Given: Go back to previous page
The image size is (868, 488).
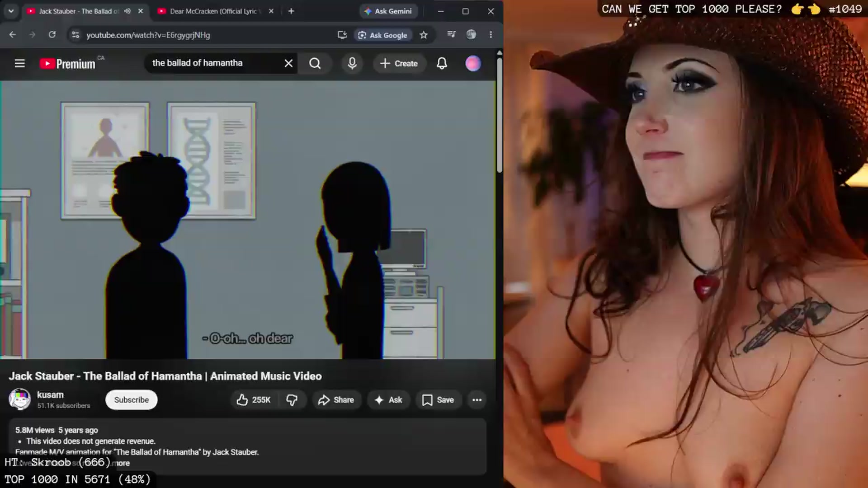Looking at the screenshot, I should pos(12,35).
